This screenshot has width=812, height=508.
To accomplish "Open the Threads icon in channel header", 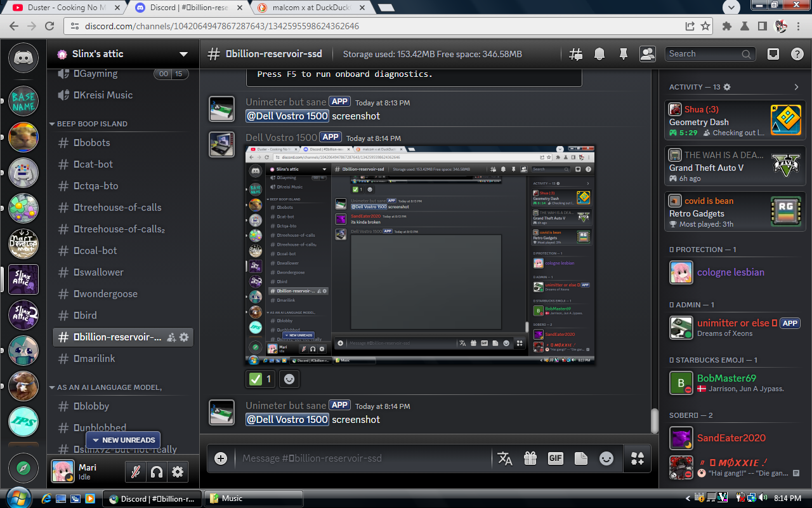I will tap(576, 54).
